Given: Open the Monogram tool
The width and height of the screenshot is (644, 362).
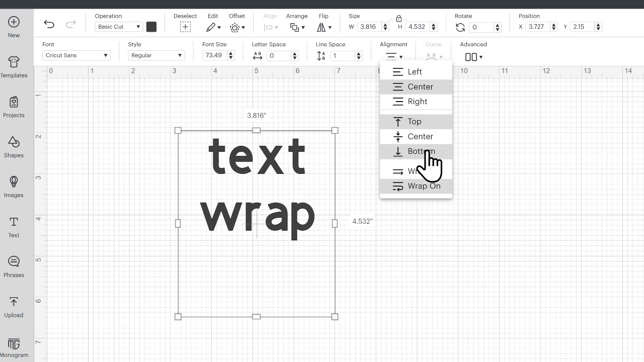Looking at the screenshot, I should 14,347.
